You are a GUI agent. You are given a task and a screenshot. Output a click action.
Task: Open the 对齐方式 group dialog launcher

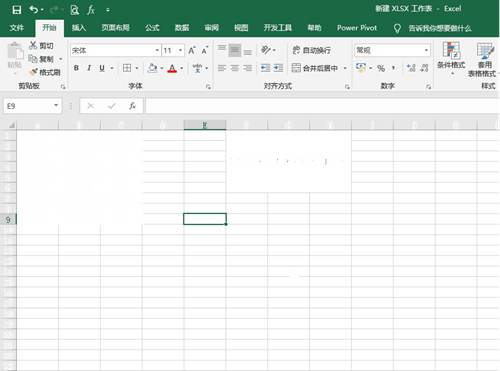(x=347, y=87)
